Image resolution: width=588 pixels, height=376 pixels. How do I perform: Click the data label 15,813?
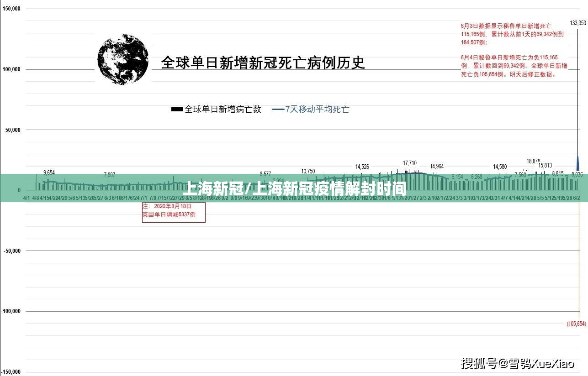[x=545, y=166]
